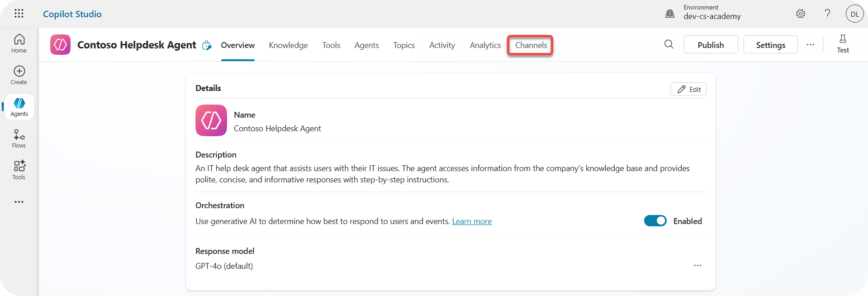This screenshot has height=296, width=868.
Task: Go to Home in the sidebar
Action: coord(19,43)
